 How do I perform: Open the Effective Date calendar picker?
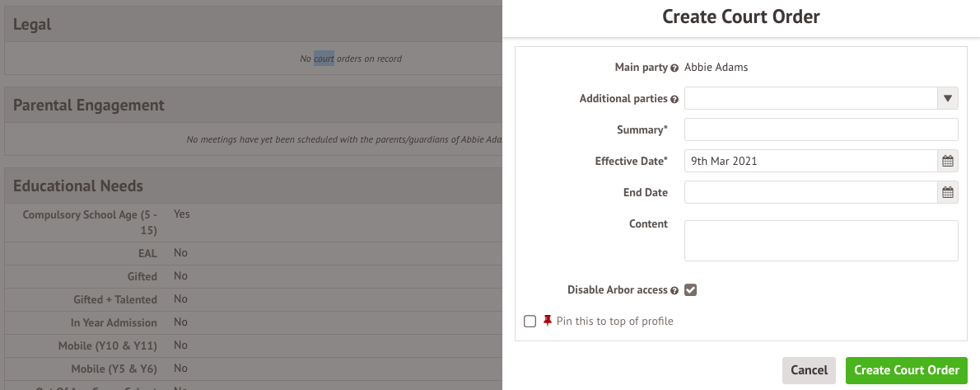point(947,161)
